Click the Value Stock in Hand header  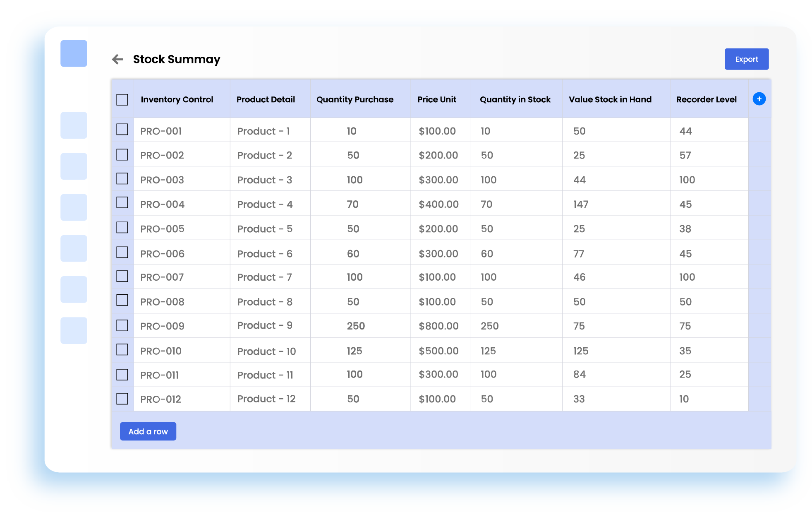pos(610,99)
